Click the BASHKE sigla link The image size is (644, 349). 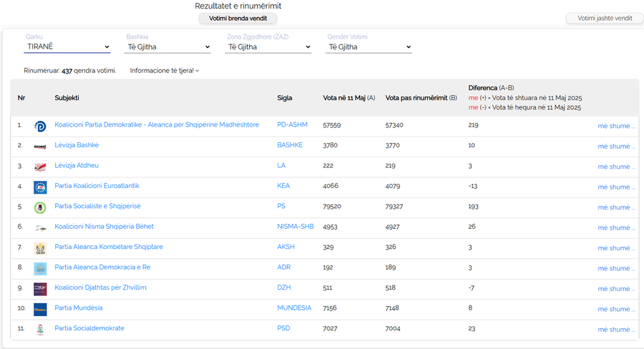click(x=290, y=145)
